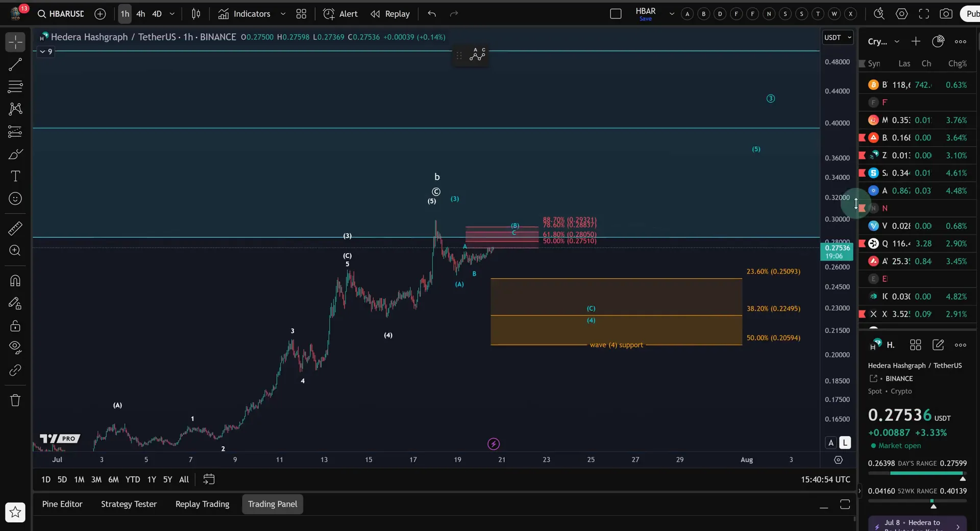Create a new Alert

pos(340,14)
